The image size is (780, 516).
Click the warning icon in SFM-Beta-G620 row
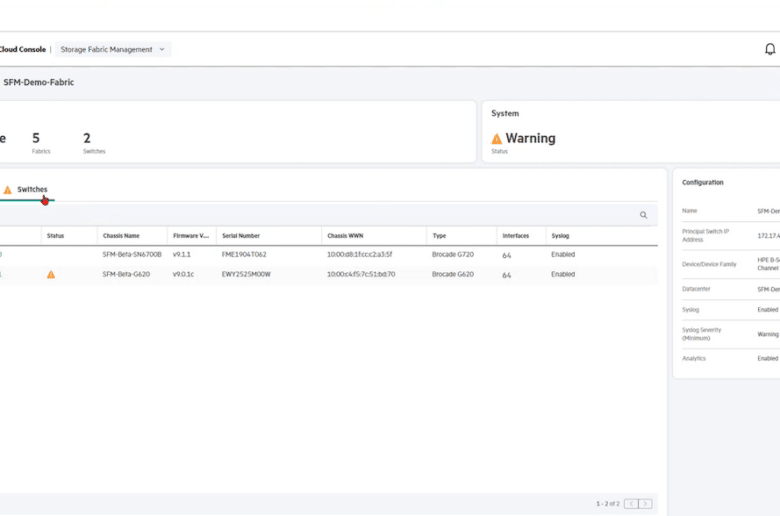coord(51,275)
